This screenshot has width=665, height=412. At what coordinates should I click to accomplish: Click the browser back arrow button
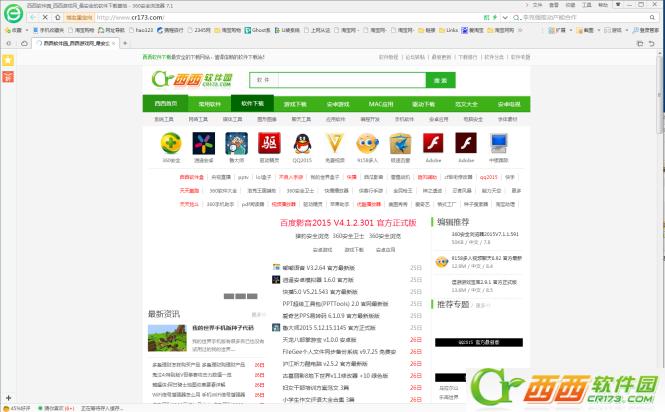pos(33,17)
